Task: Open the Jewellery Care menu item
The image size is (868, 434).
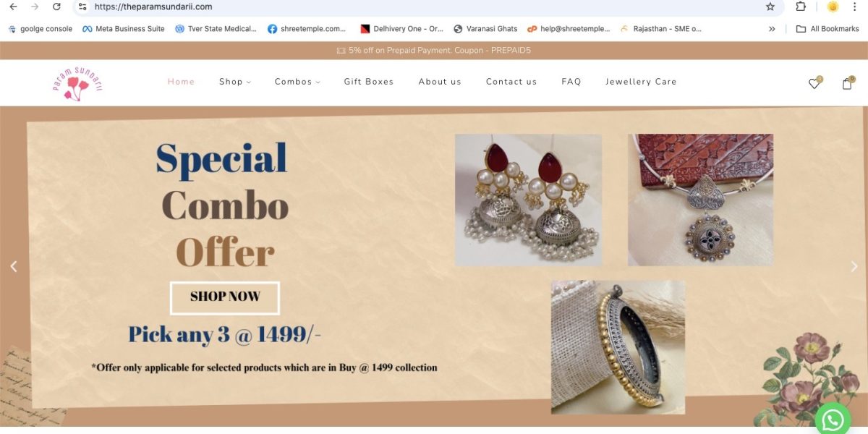Action: [641, 82]
